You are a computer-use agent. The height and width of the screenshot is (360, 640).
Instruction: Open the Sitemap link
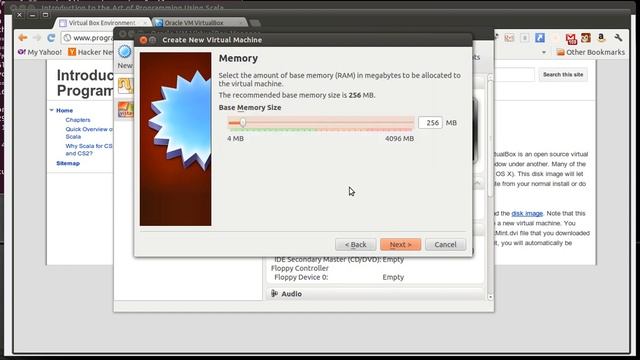[68, 163]
